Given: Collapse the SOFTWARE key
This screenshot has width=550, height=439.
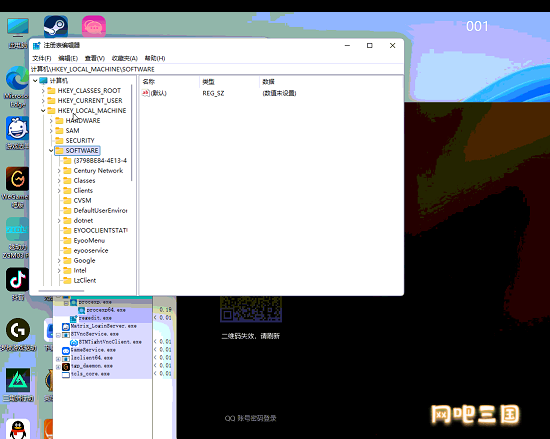Looking at the screenshot, I should tap(51, 150).
